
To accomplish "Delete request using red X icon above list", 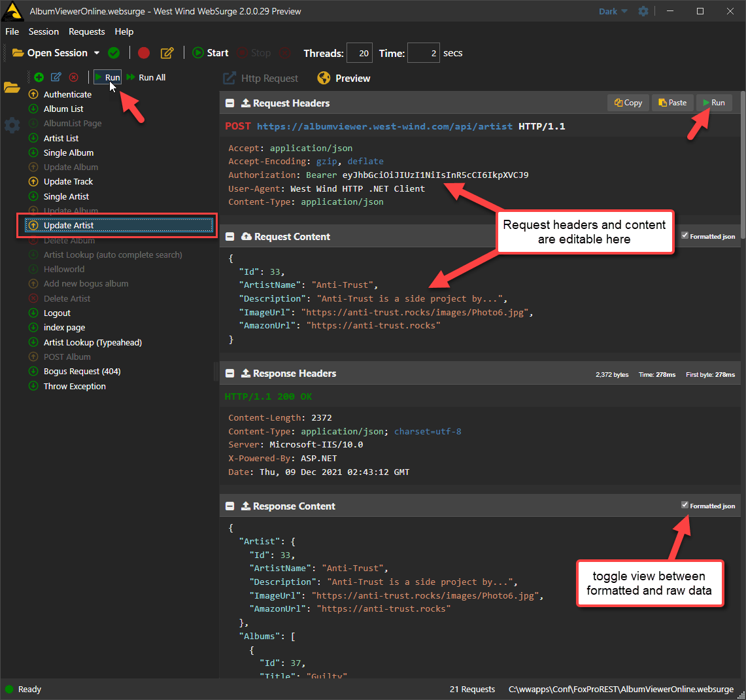I will (x=74, y=77).
